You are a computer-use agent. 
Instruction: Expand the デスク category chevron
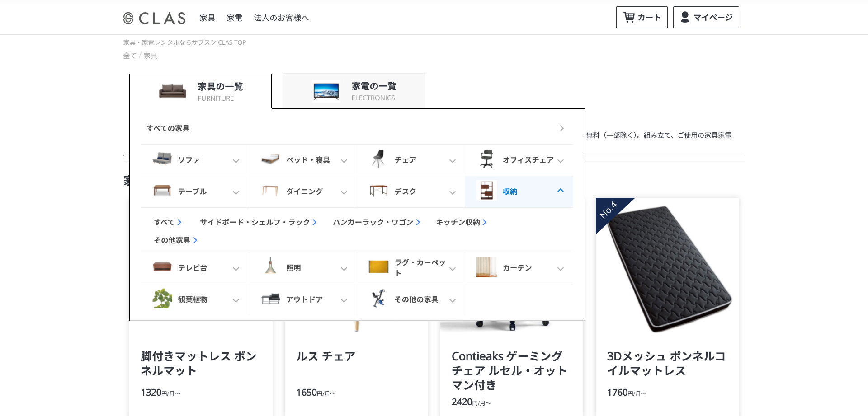click(453, 193)
